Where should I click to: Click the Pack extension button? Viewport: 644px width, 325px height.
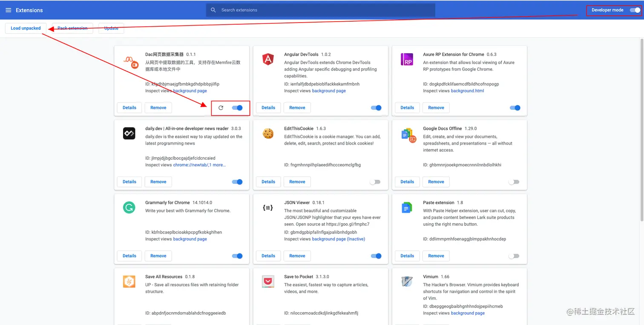pos(72,28)
